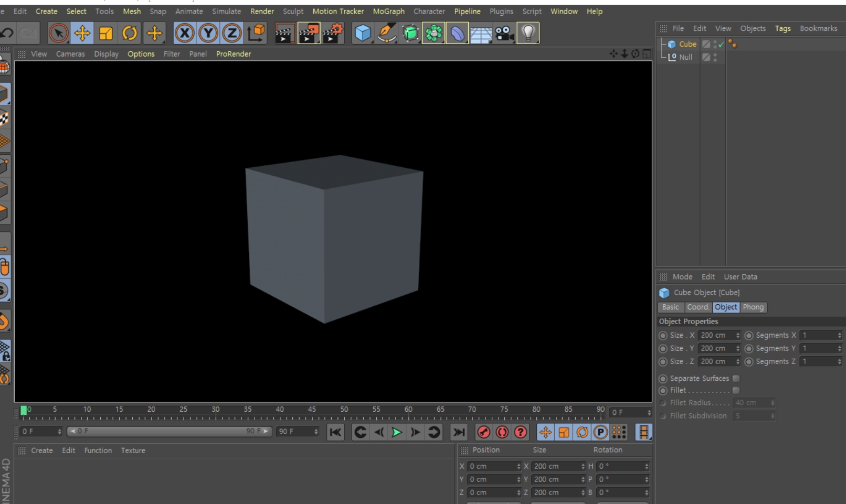Viewport: 846px width, 504px height.
Task: Toggle Size . X animation dot
Action: pos(663,336)
